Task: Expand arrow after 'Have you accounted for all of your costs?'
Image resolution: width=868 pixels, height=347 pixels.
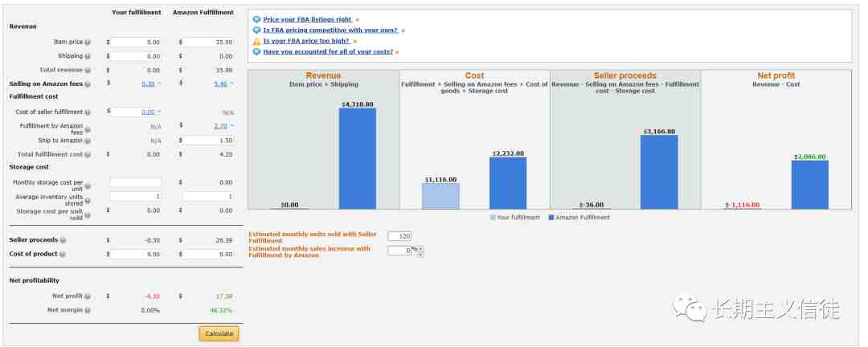Action: point(397,52)
